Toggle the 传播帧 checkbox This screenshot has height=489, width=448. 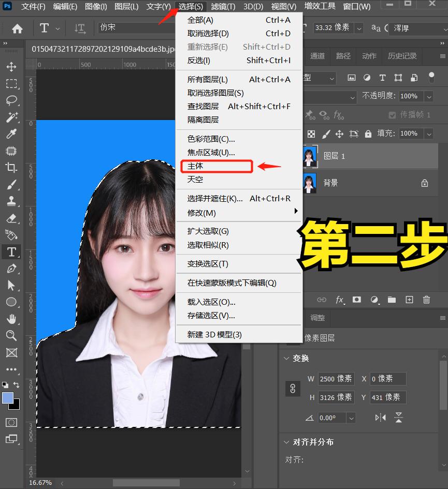tap(393, 115)
